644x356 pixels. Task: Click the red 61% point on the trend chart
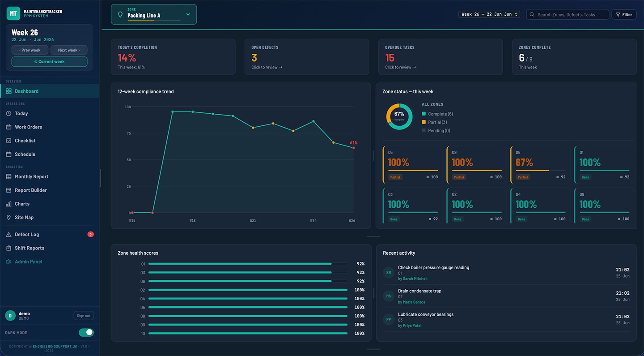(354, 148)
